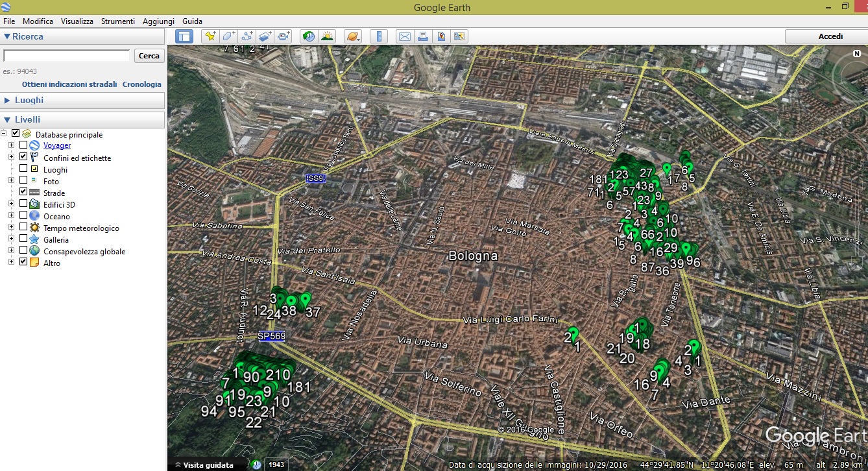
Task: Expand the Foto tree node
Action: 11,181
